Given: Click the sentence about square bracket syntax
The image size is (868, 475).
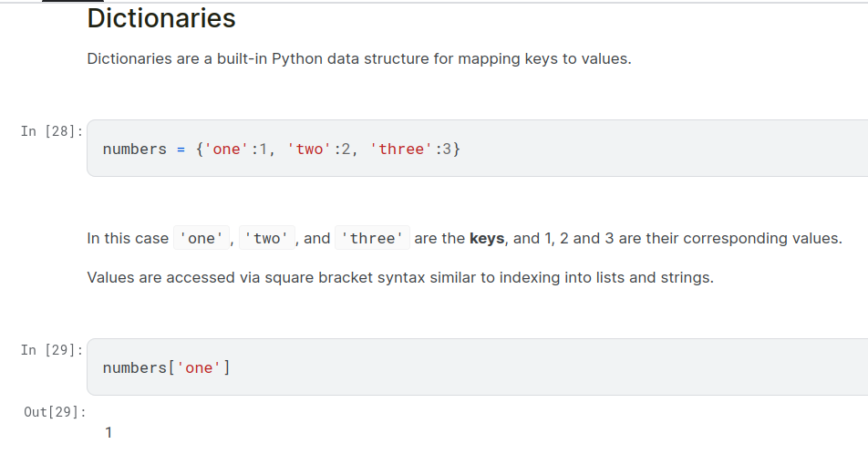Looking at the screenshot, I should (399, 277).
